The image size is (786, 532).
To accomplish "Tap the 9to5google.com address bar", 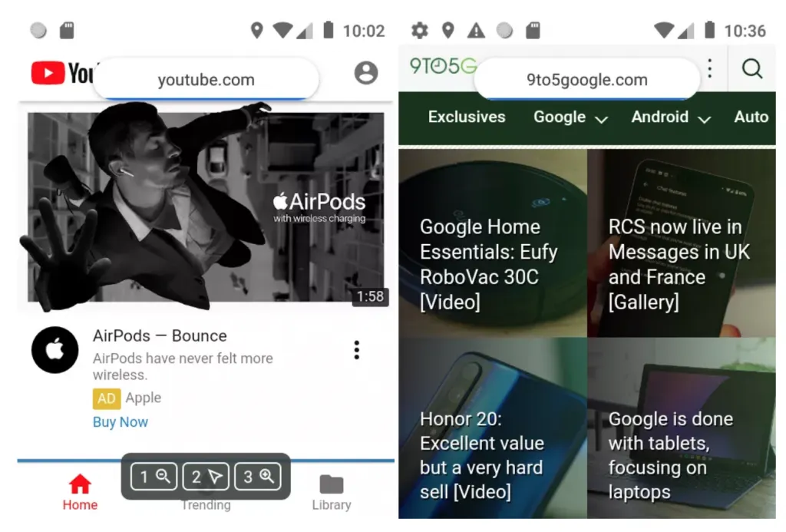I will [587, 80].
